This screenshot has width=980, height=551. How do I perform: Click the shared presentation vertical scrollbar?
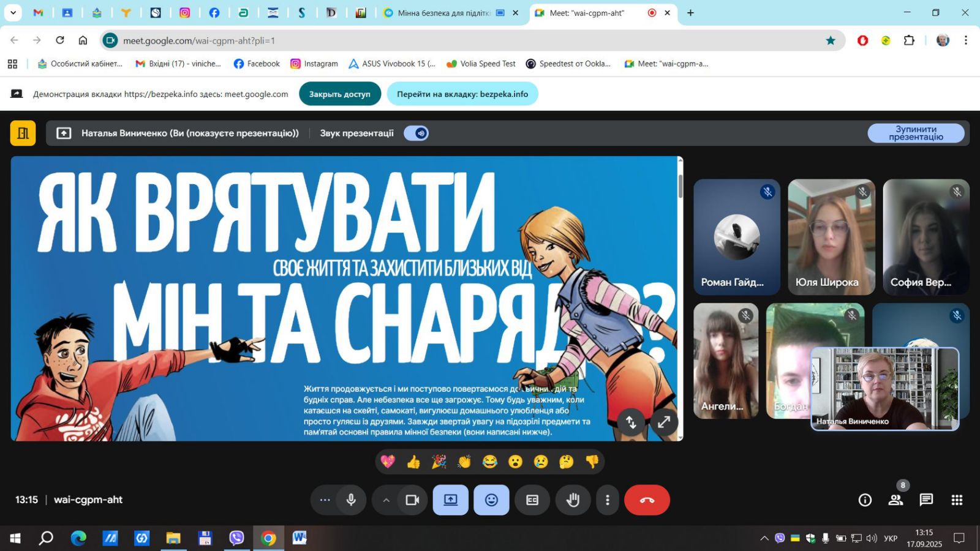coord(680,186)
